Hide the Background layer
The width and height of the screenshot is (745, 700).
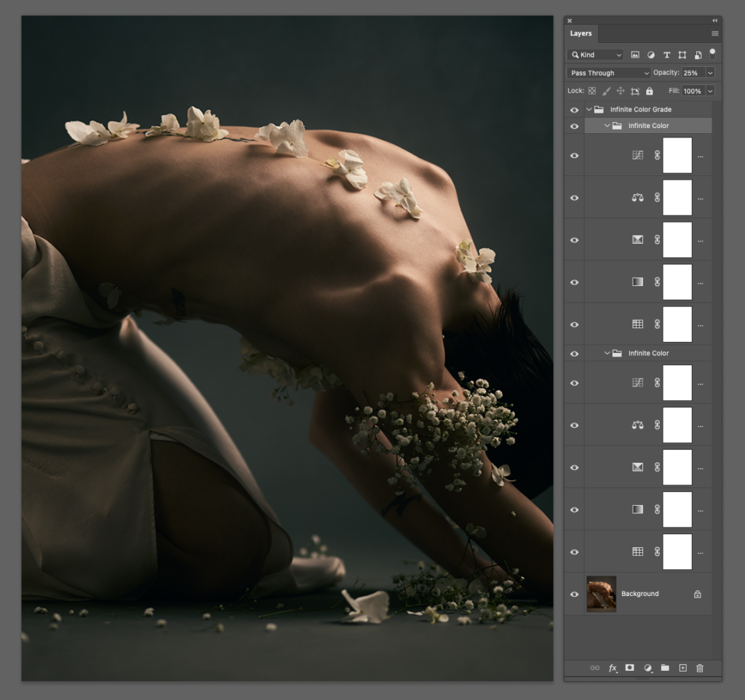coord(574,594)
